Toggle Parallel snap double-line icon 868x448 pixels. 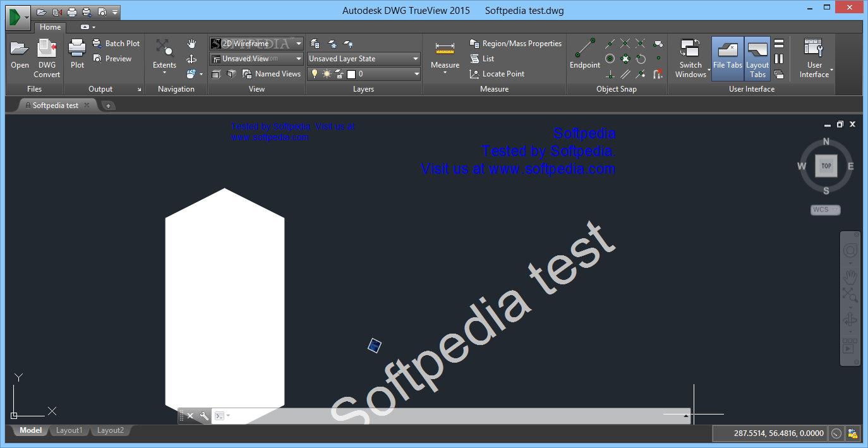(x=625, y=74)
